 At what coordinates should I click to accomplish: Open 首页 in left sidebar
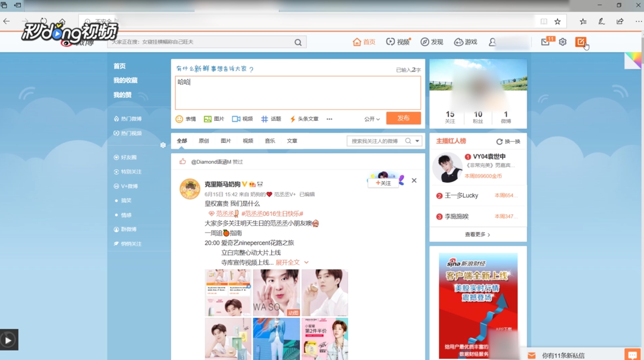[x=120, y=66]
